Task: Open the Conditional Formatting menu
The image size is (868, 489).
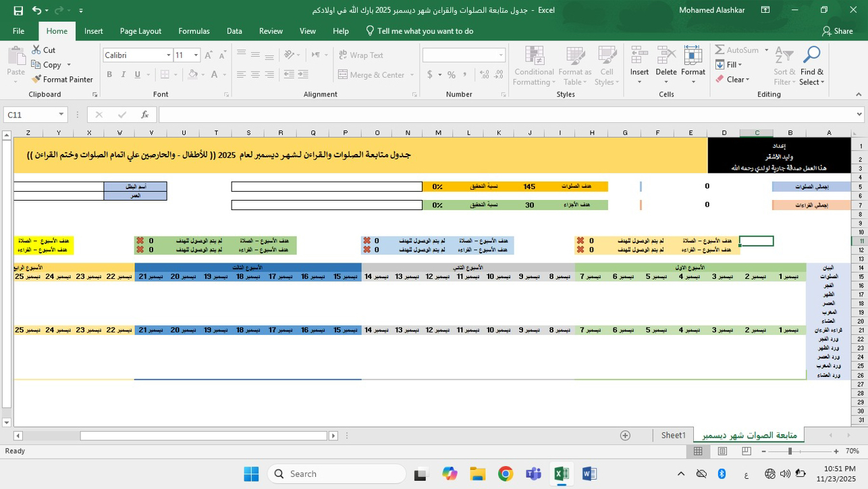Action: click(x=533, y=66)
